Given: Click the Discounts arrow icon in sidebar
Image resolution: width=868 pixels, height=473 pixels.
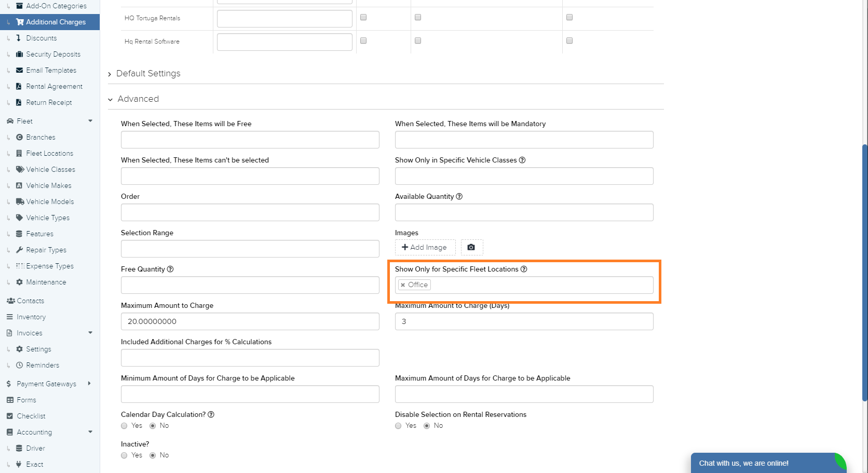Looking at the screenshot, I should tap(19, 38).
